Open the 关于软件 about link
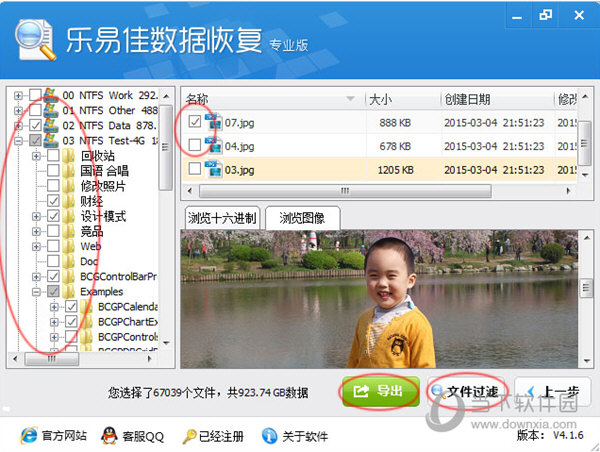600x452 pixels. (x=295, y=436)
